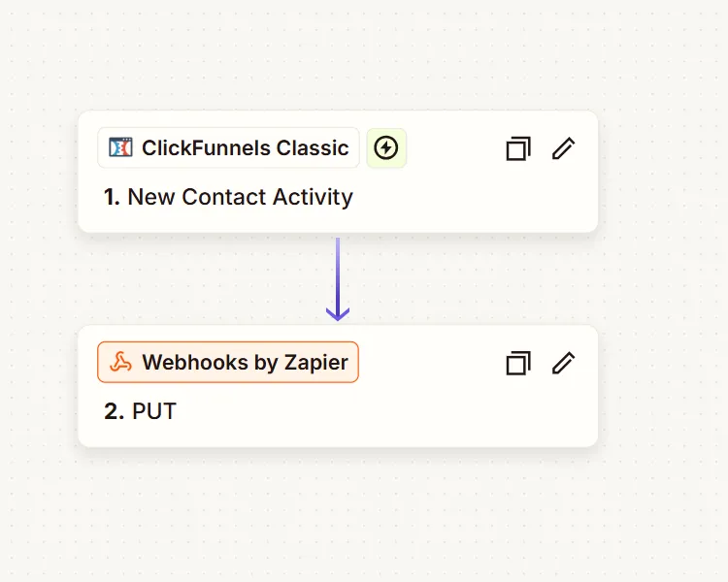Click connector line below the trigger step

pyautogui.click(x=338, y=267)
